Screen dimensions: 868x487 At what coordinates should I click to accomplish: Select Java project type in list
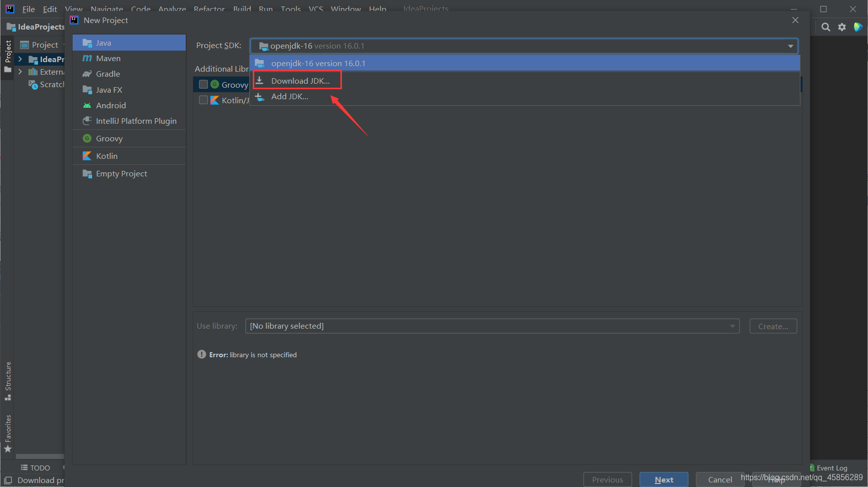[129, 43]
